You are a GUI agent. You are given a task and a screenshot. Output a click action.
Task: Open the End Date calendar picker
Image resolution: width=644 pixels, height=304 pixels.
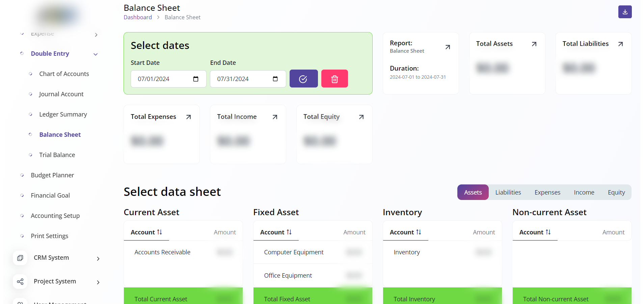tap(275, 79)
